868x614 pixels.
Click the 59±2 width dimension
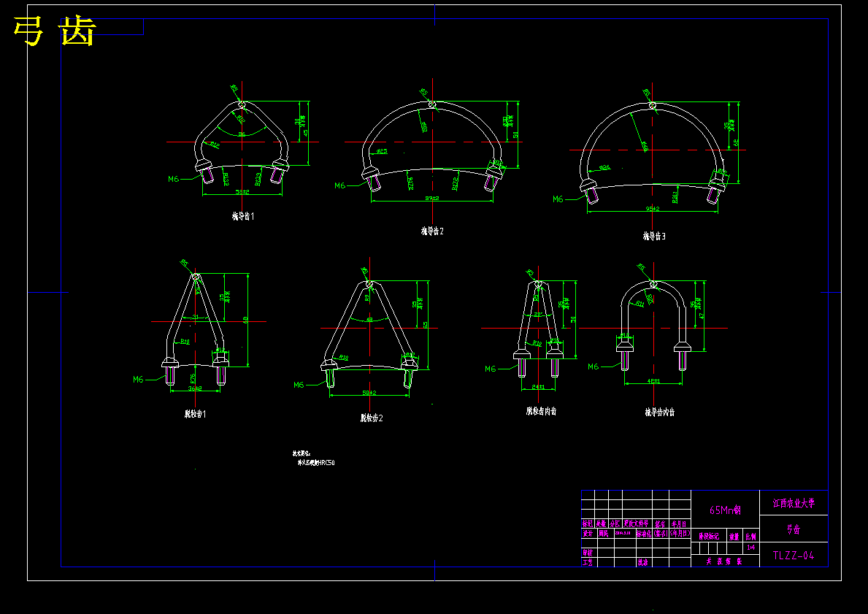tap(369, 393)
